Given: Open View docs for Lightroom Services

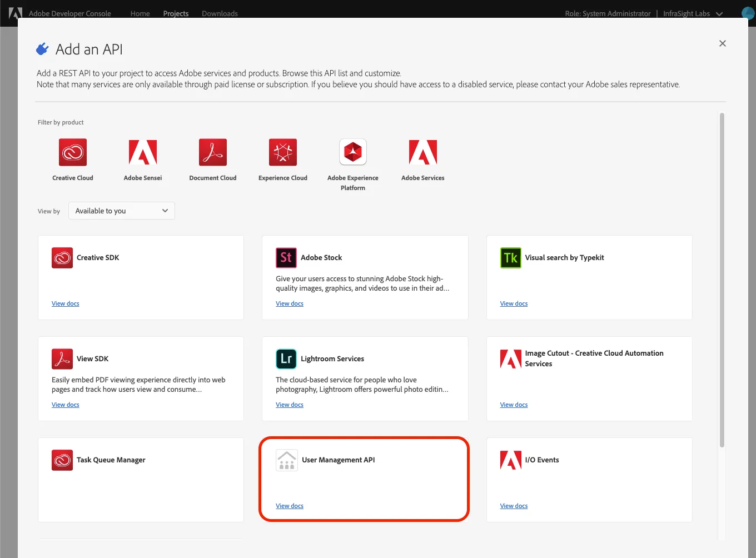Looking at the screenshot, I should 290,405.
